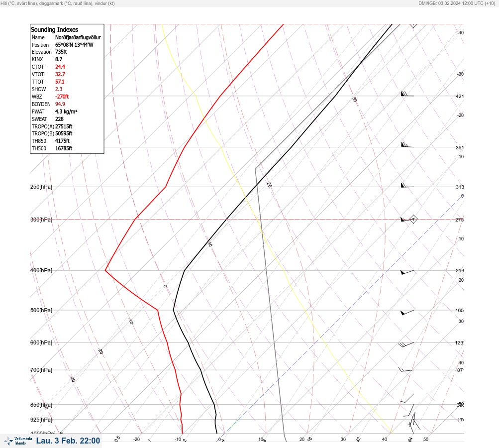The height and width of the screenshot is (448, 499).
Task: Select the position value 65°08'N 13°44'W
Action: (74, 45)
